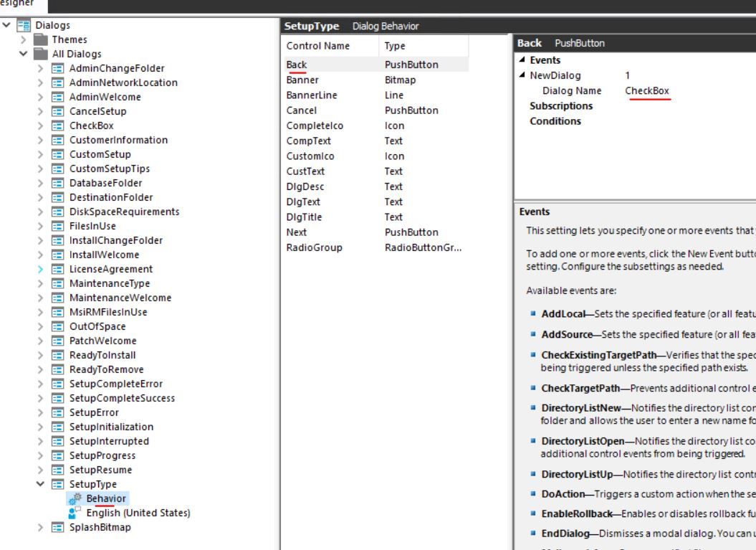
Task: Collapse the Events section triangle
Action: 522,60
